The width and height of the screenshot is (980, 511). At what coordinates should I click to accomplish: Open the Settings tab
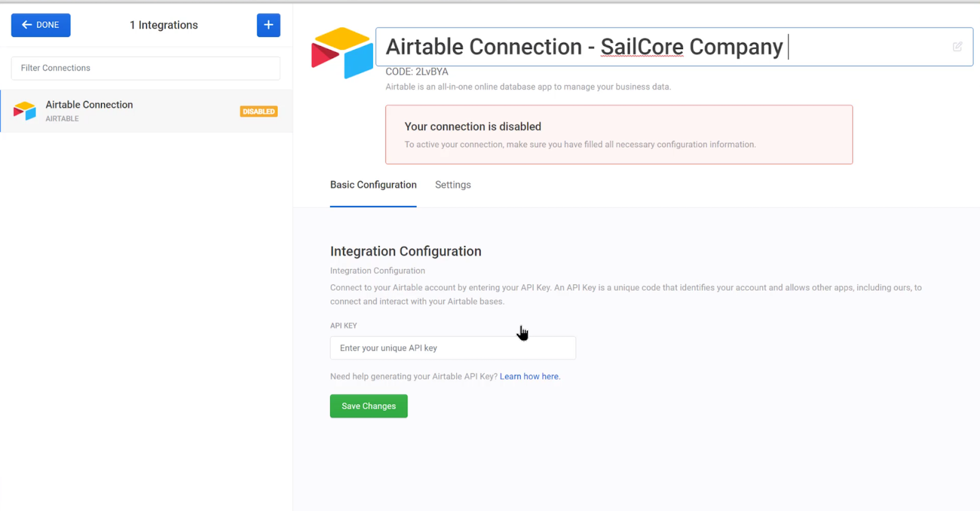click(x=453, y=185)
